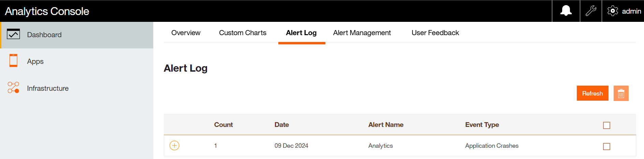Click the Dashboard chart icon

[13, 34]
